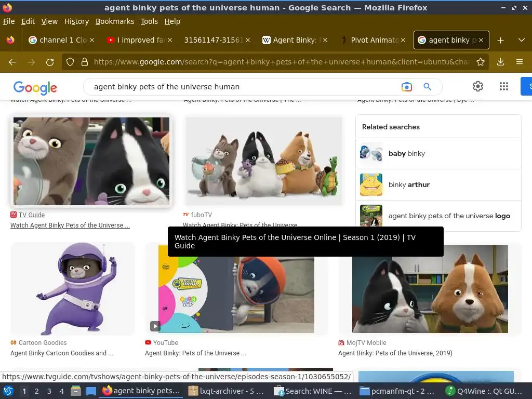Follow the Cartoon Goodies source label
Image resolution: width=532 pixels, height=399 pixels.
pos(43,343)
